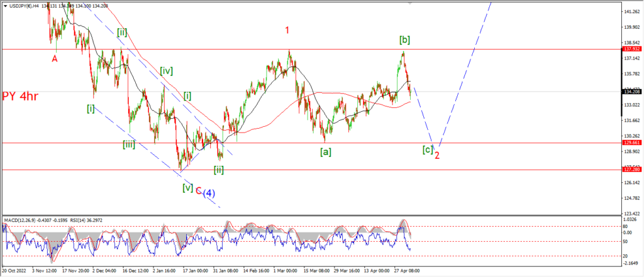Click the red wave label 2

click(x=436, y=155)
